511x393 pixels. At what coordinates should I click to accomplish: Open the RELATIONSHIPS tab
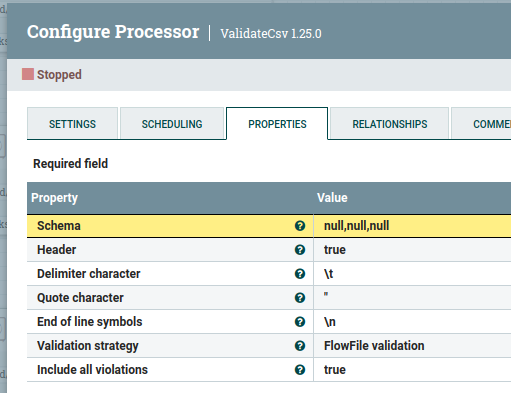point(390,124)
